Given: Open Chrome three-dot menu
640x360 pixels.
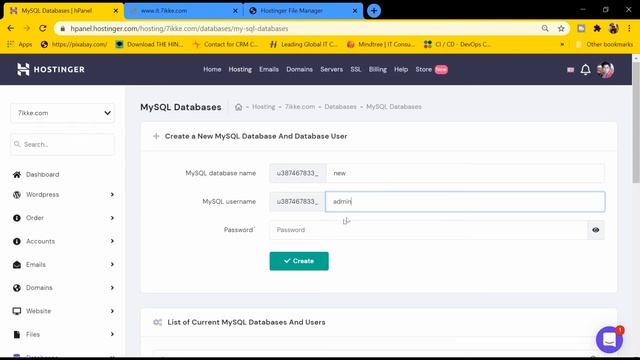Looking at the screenshot, I should coord(629,29).
